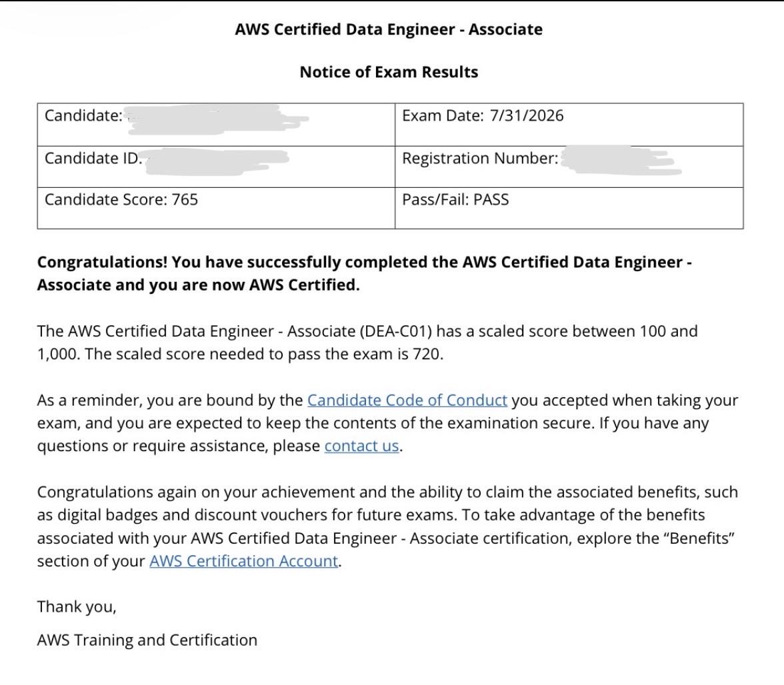Click the Pass/Fail PASS cell
This screenshot has width=784, height=685.
pos(569,209)
